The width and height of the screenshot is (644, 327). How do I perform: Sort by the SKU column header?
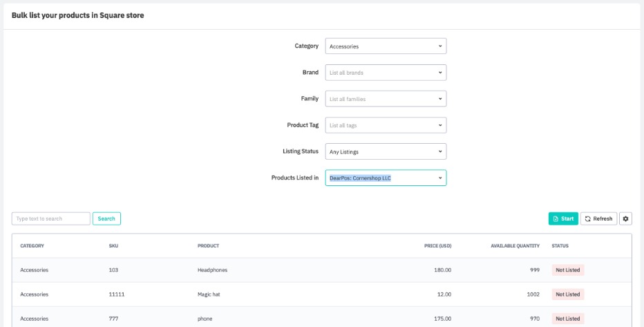pyautogui.click(x=113, y=245)
